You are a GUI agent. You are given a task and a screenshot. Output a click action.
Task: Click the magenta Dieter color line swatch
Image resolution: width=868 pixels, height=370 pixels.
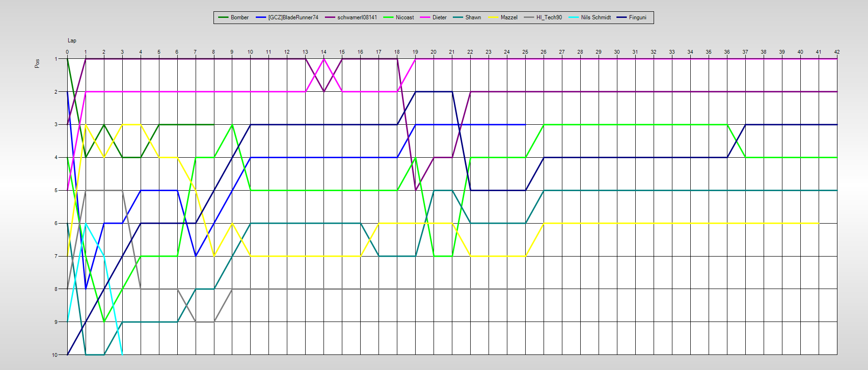(425, 17)
